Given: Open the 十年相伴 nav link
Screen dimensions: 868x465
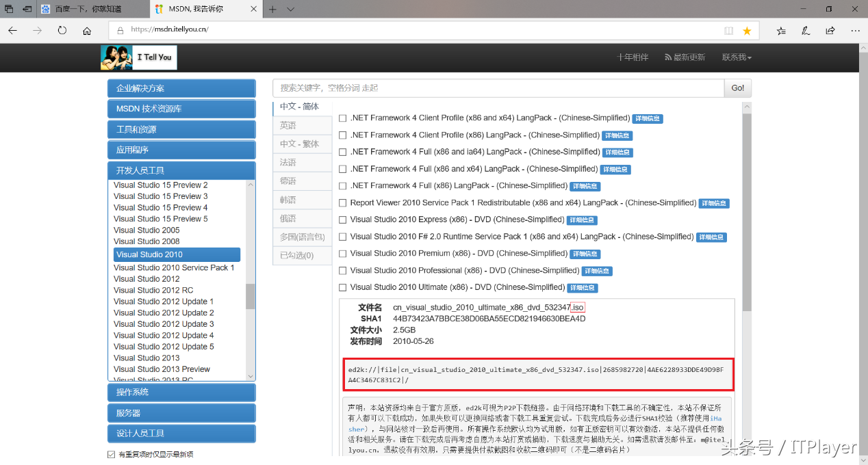Looking at the screenshot, I should (632, 57).
